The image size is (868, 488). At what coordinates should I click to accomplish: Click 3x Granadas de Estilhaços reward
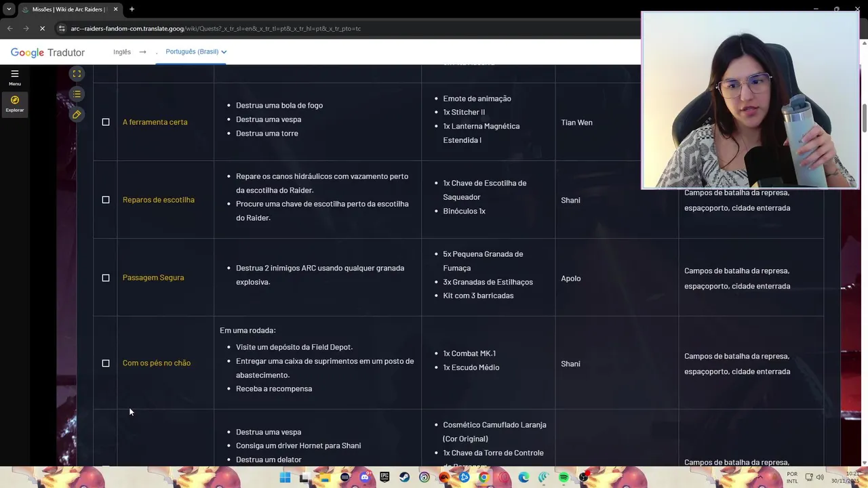click(488, 282)
